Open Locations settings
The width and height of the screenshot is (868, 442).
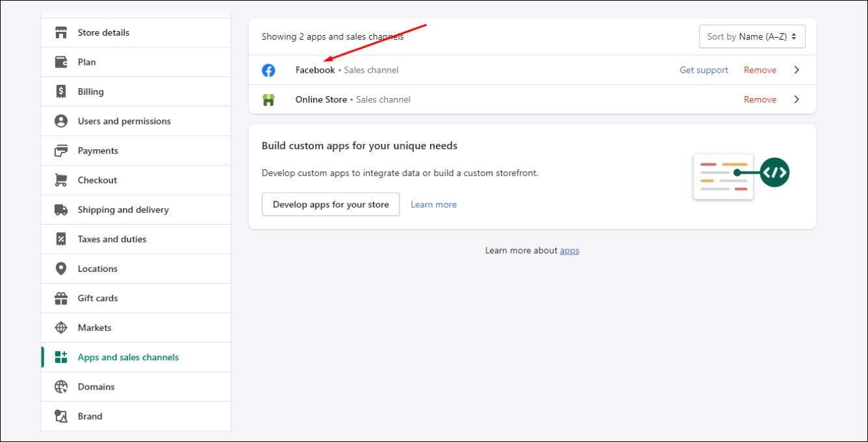(x=136, y=269)
